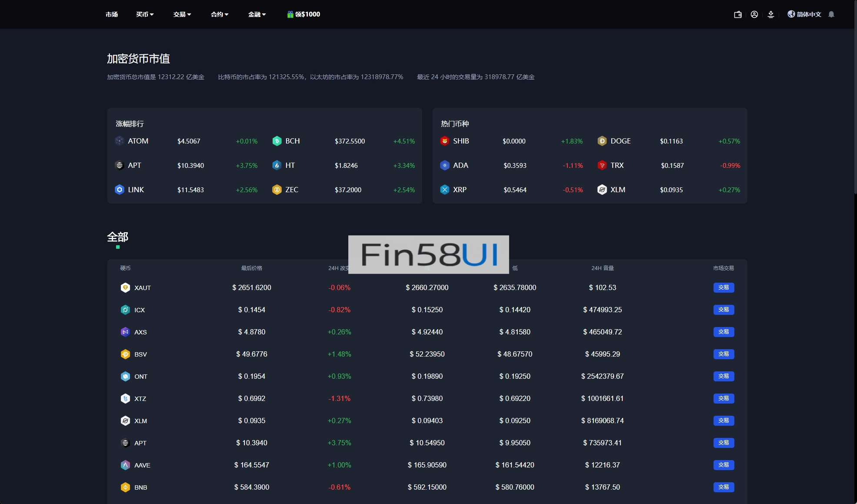
Task: Select the 全部 tab
Action: pyautogui.click(x=117, y=237)
